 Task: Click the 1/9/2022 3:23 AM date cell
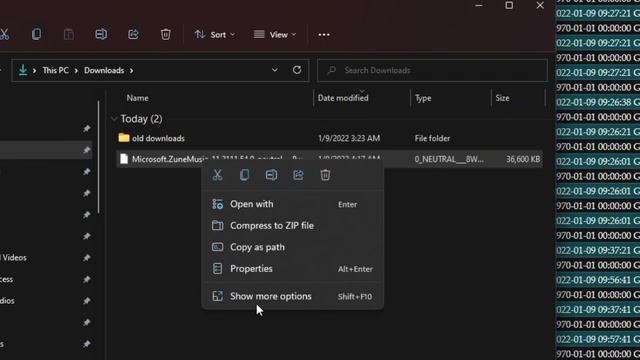pos(349,138)
